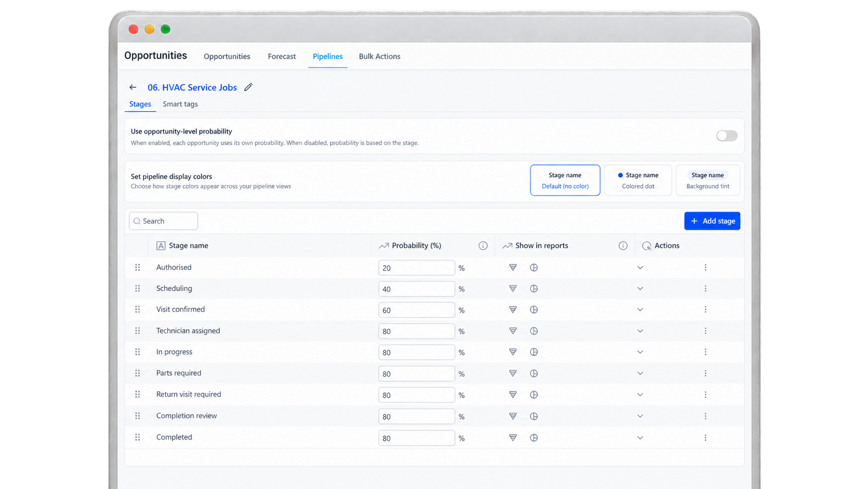Enable the opportunity-level probability switch

point(727,136)
